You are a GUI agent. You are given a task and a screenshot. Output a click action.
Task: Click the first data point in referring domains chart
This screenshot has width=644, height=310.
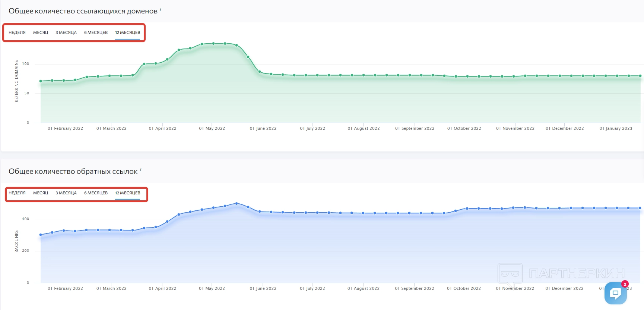[41, 81]
